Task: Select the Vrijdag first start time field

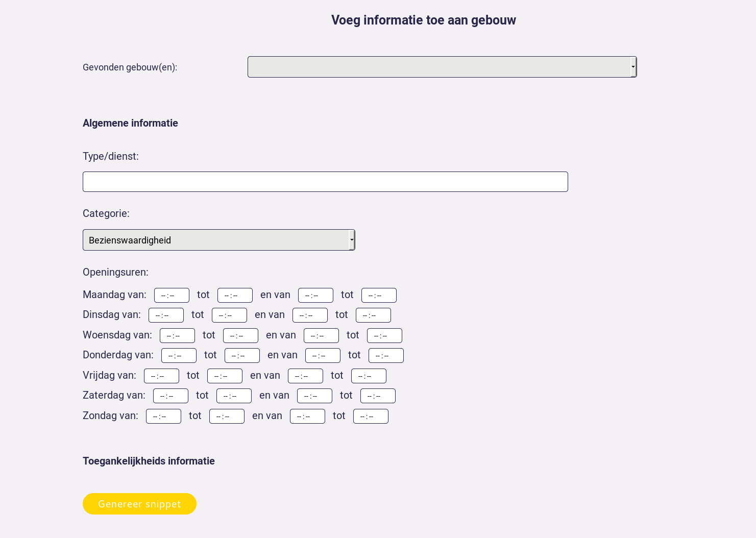Action: pos(161,376)
